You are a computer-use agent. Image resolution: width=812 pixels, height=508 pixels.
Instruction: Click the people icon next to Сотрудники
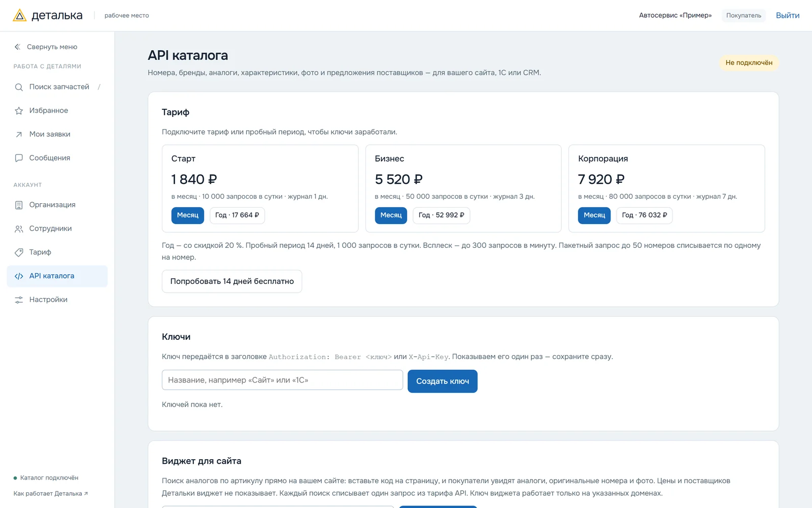click(19, 229)
